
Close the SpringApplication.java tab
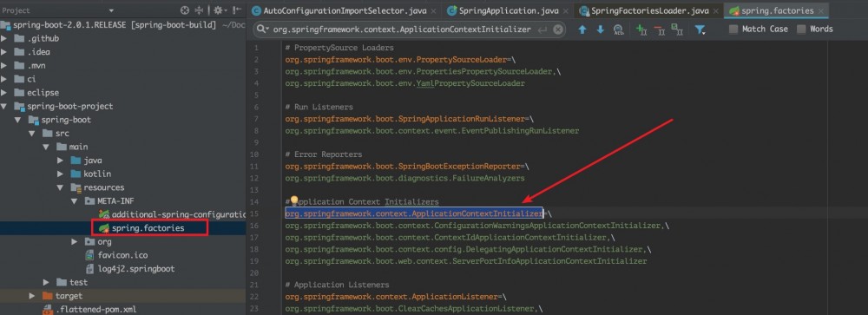point(565,11)
